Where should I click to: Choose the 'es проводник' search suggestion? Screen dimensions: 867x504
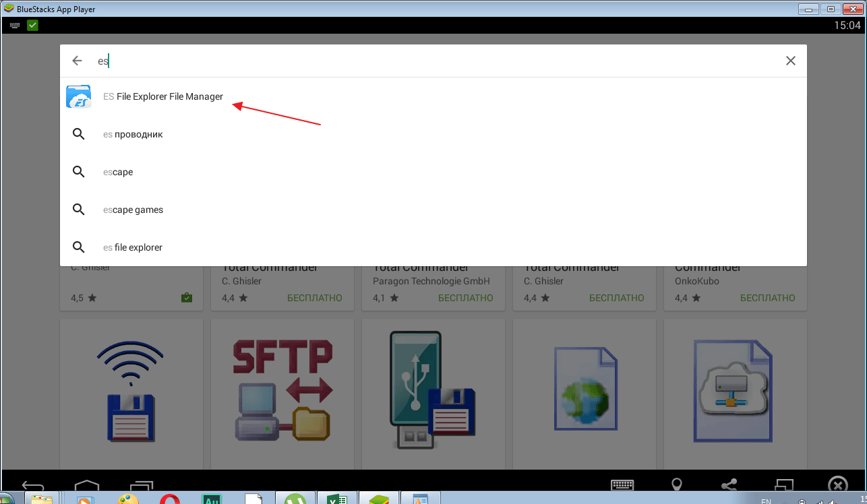coord(133,134)
